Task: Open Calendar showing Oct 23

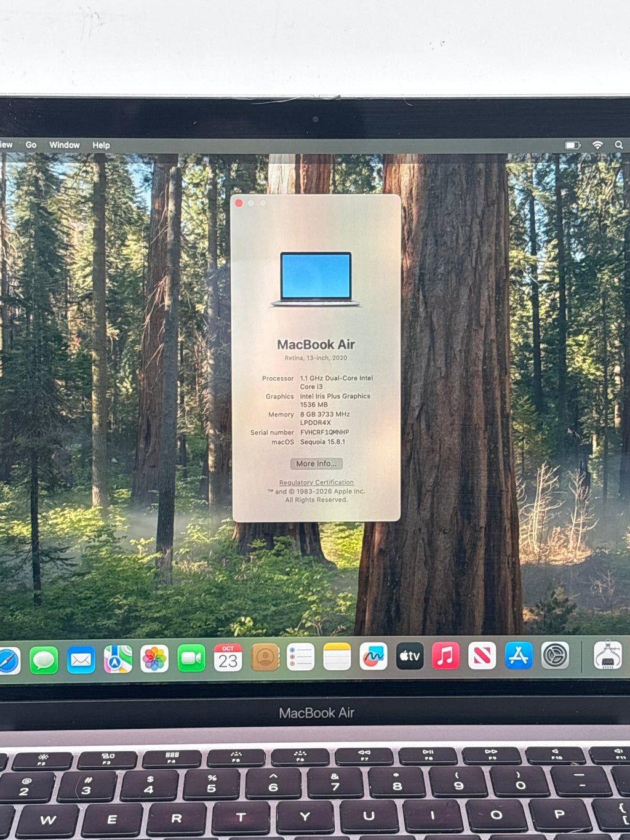Action: pyautogui.click(x=228, y=658)
